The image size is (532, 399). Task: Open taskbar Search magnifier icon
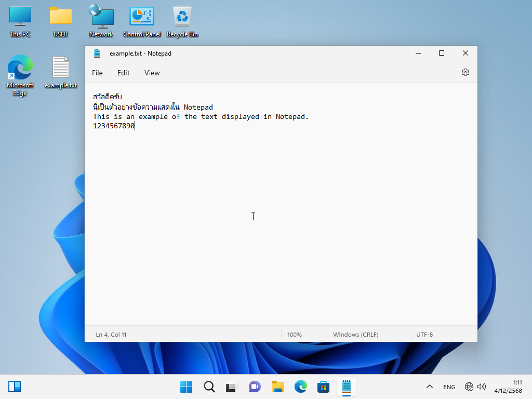(x=209, y=387)
